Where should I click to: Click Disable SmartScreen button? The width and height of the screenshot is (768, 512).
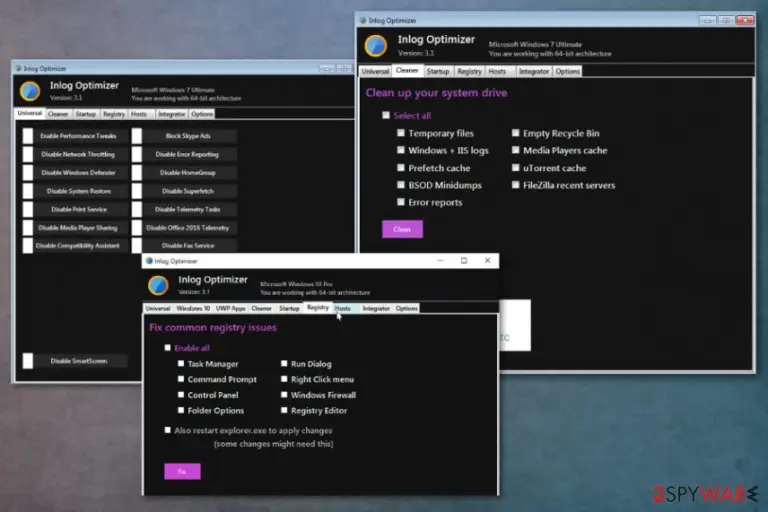click(x=78, y=361)
